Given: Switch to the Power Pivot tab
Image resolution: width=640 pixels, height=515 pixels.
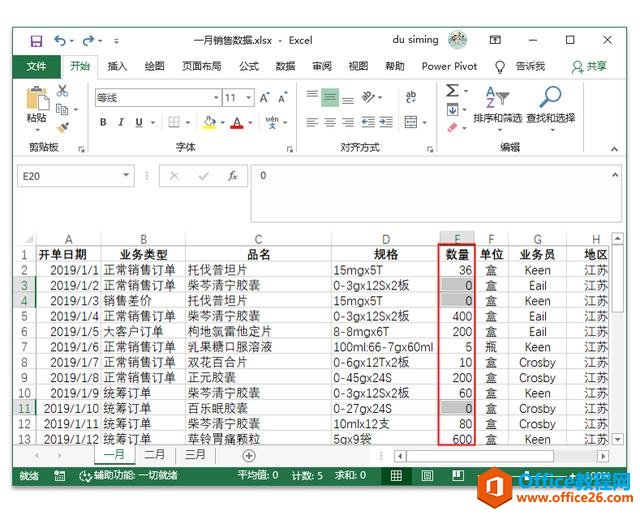Looking at the screenshot, I should click(449, 66).
